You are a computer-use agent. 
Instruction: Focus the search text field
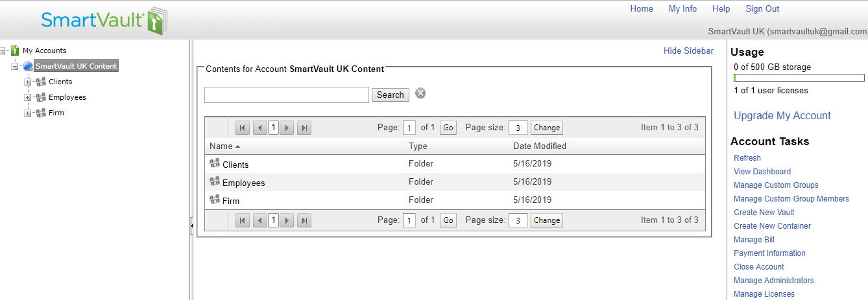[287, 95]
